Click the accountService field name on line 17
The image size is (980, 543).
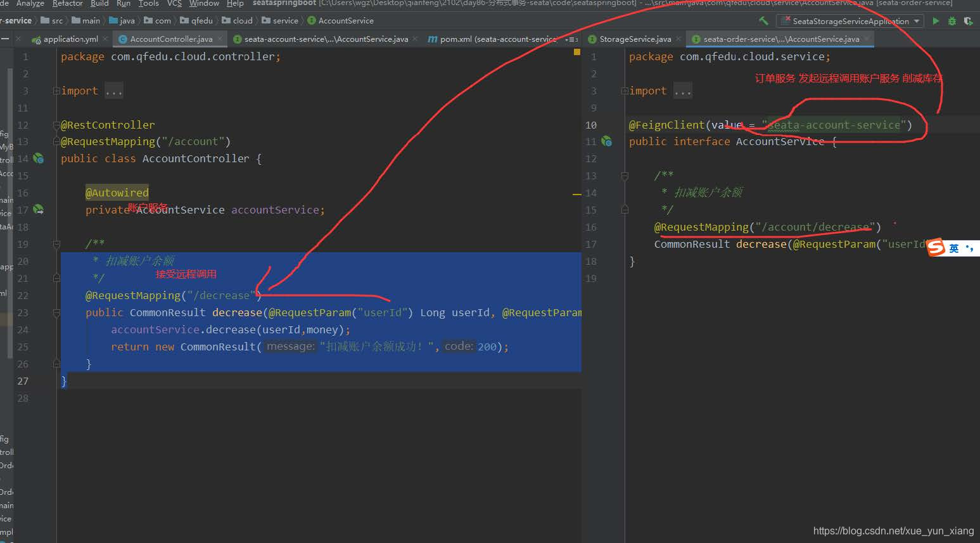(275, 210)
